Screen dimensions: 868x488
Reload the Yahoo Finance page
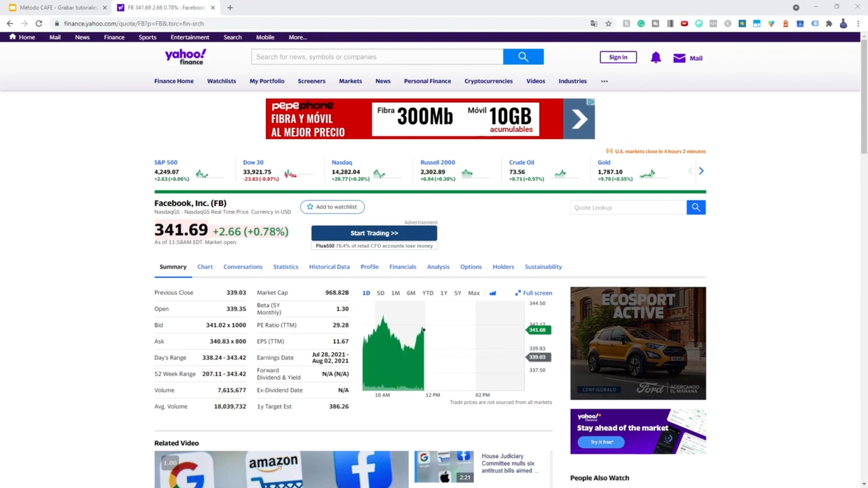pyautogui.click(x=39, y=23)
